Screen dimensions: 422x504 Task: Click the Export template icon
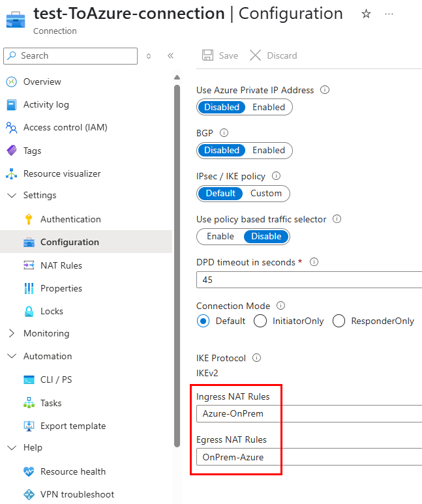point(29,426)
